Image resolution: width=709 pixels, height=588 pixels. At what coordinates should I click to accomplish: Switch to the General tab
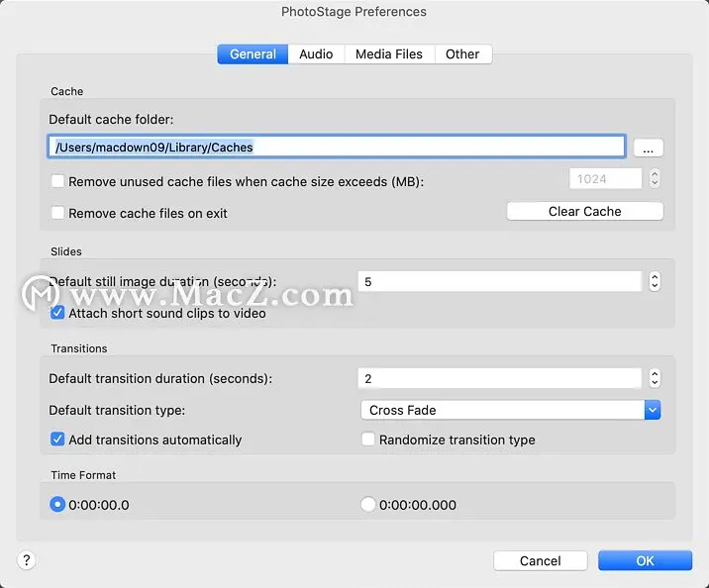[x=253, y=54]
